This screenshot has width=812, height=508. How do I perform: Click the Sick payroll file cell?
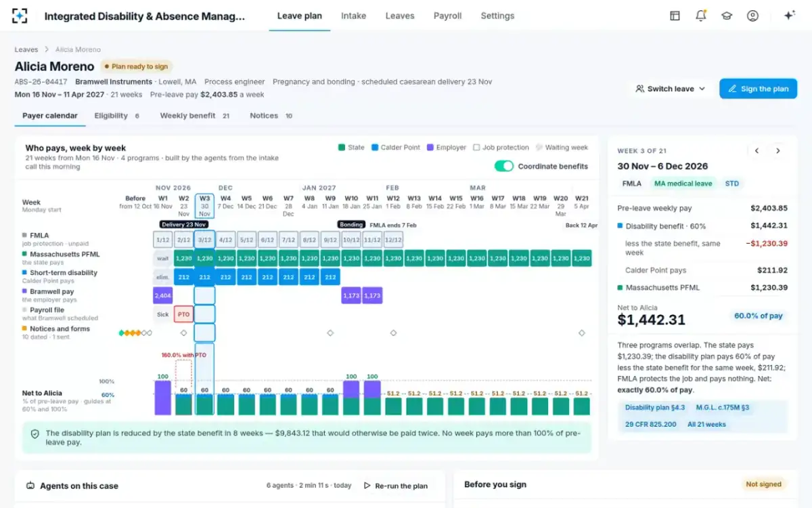[x=162, y=314]
